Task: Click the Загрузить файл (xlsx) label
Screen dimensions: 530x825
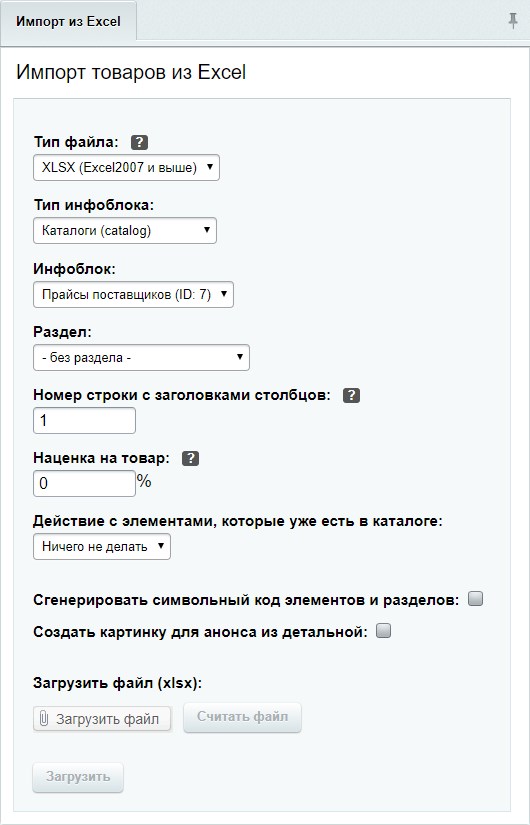Action: [117, 683]
